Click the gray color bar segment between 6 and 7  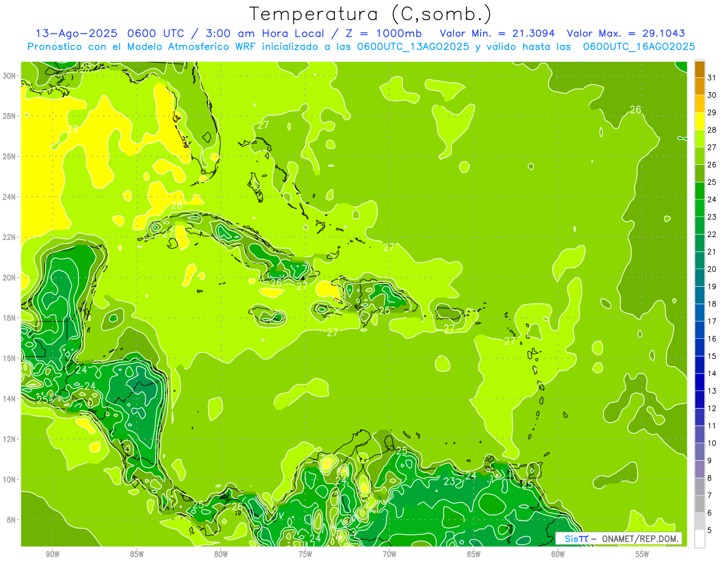pyautogui.click(x=699, y=504)
